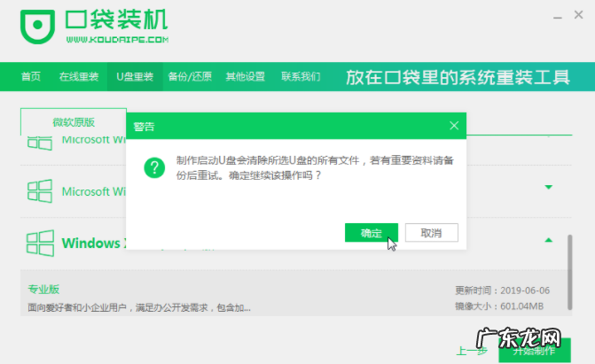Select the 微软原版 sub-tab
This screenshot has height=364, width=595.
tap(74, 122)
